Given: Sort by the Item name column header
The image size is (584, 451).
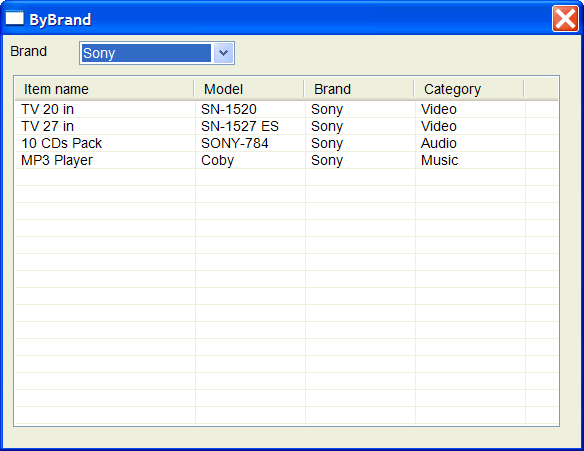Looking at the screenshot, I should [105, 89].
